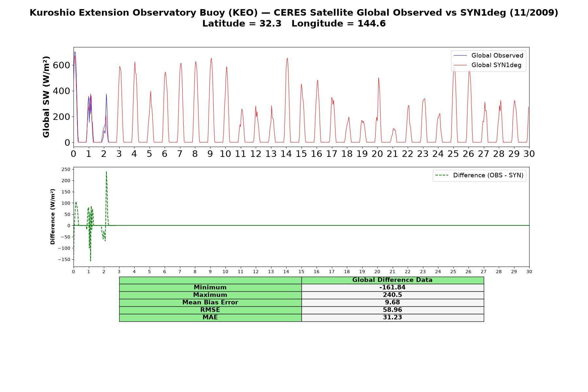Viewport: 588px width, 392px height.
Task: Click the Global Observed legend entry
Action: pos(488,56)
